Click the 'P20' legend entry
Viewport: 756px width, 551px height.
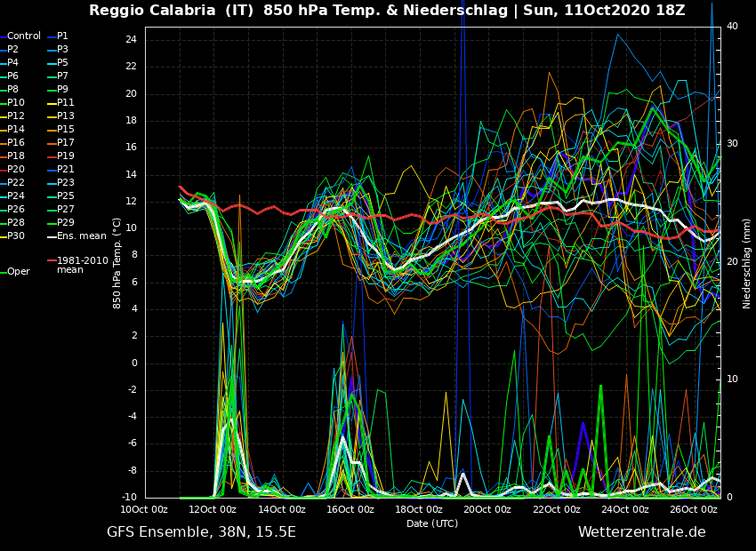[15, 169]
